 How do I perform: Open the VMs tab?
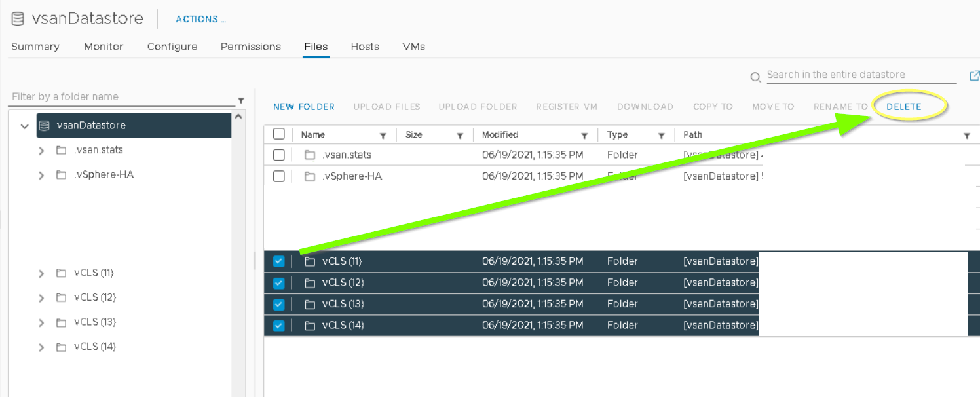tap(414, 47)
